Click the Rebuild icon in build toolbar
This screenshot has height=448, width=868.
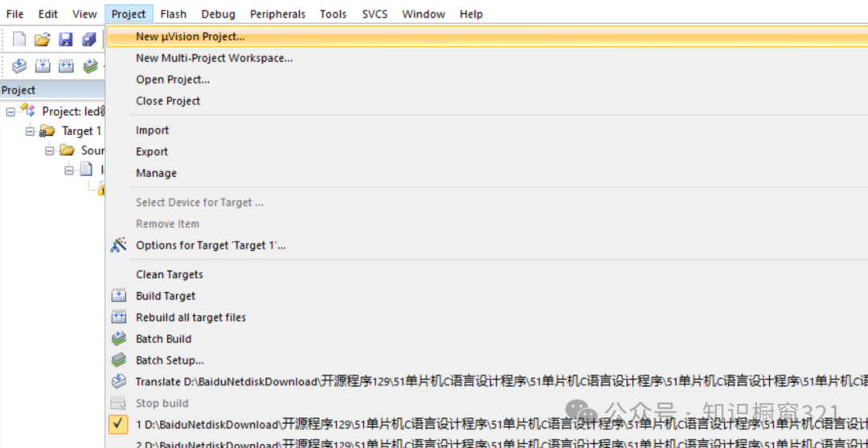(66, 66)
